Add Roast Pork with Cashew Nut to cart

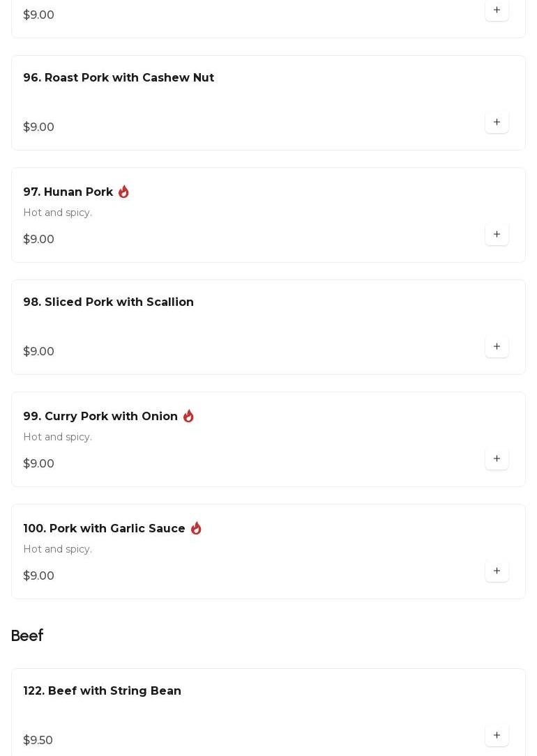pyautogui.click(x=497, y=122)
